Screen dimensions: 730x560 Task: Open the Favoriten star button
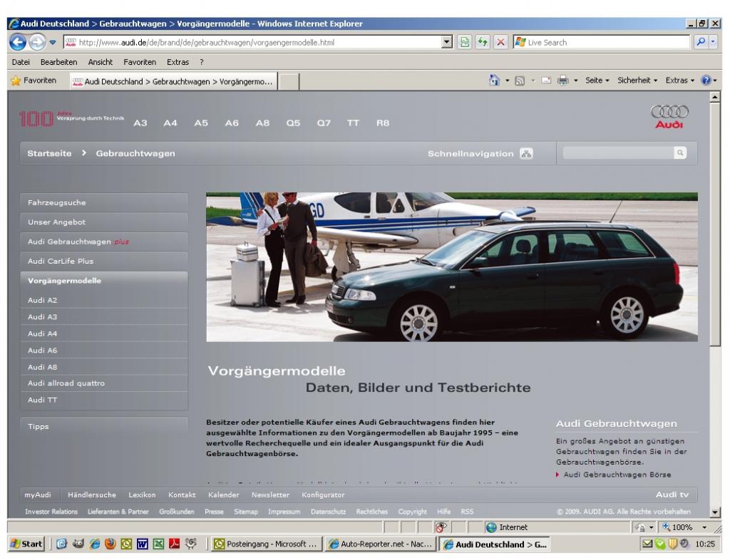tap(34, 81)
